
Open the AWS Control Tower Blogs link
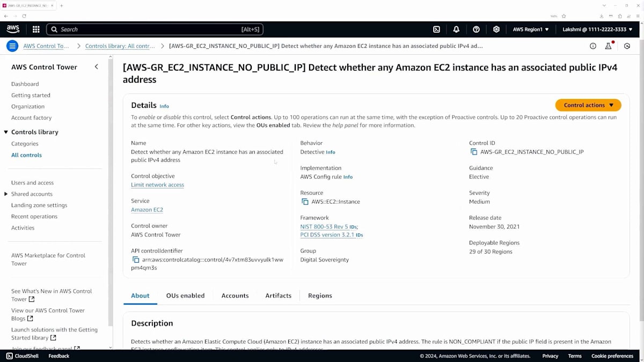point(48,314)
